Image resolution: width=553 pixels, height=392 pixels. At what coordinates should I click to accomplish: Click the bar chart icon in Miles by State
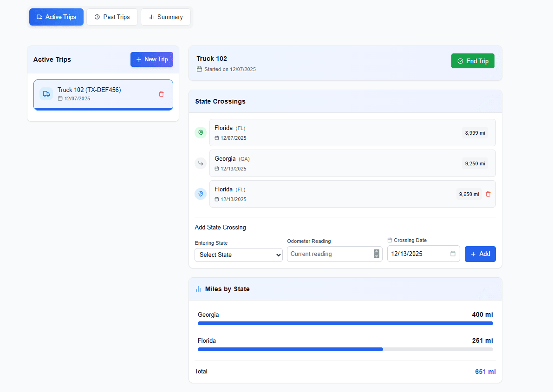(x=198, y=289)
